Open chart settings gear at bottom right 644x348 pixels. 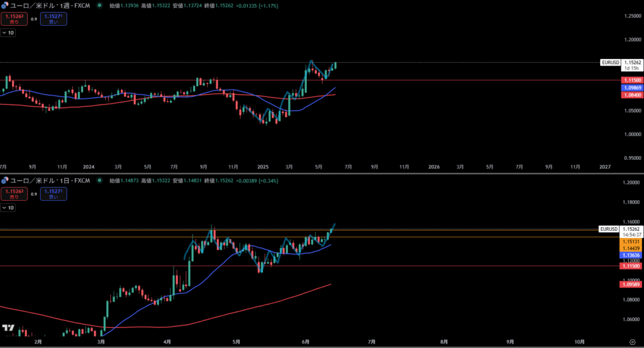click(x=633, y=342)
